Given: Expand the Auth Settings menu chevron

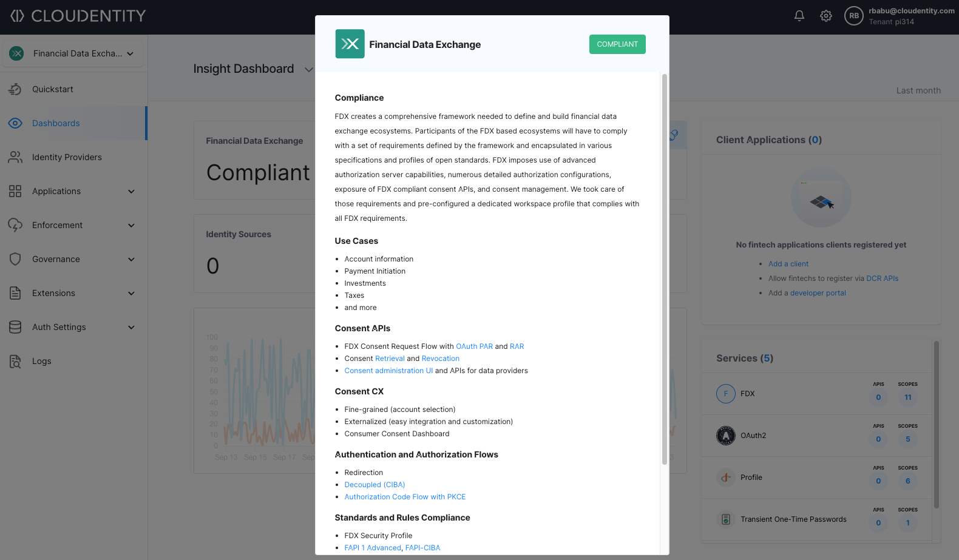Looking at the screenshot, I should click(x=131, y=328).
